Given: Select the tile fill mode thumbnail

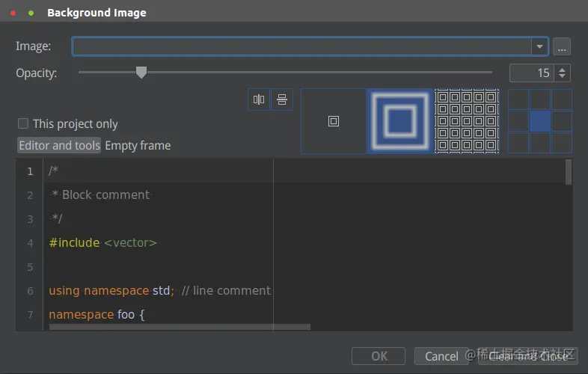Looking at the screenshot, I should click(x=467, y=121).
